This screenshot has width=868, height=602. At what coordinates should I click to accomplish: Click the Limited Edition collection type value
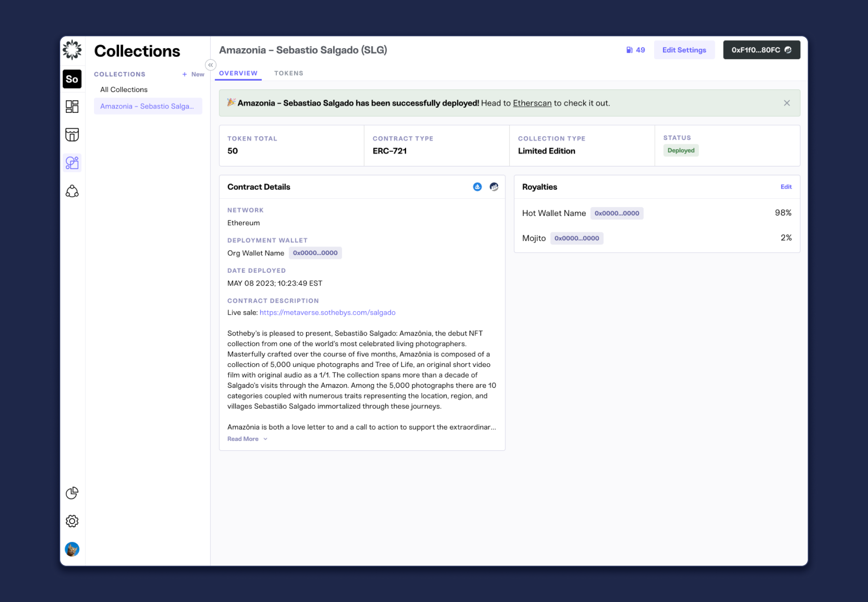[546, 151]
